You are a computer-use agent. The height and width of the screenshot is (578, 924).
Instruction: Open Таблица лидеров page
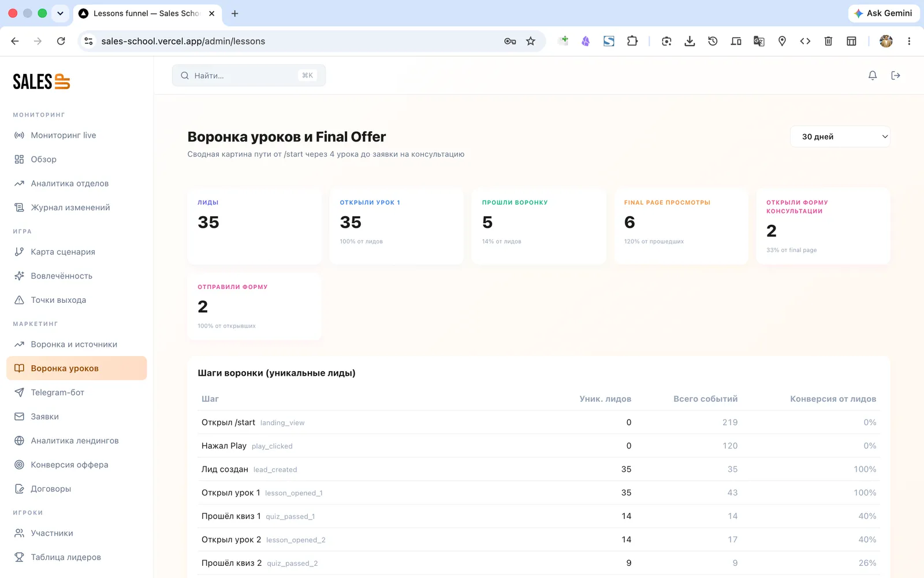pyautogui.click(x=77, y=557)
